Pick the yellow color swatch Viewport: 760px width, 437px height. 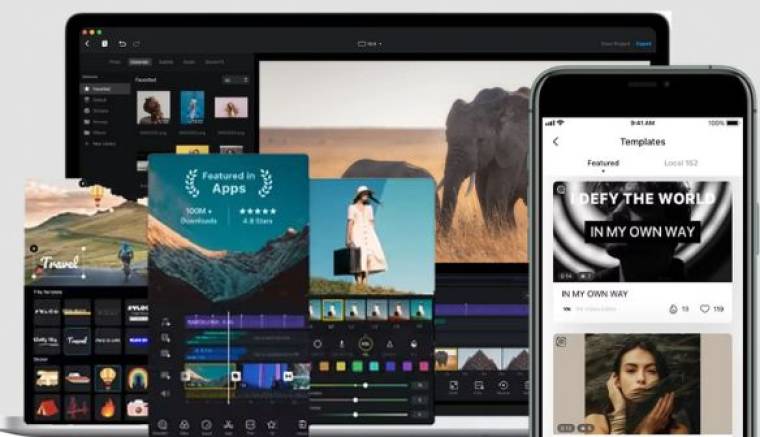[338, 366]
